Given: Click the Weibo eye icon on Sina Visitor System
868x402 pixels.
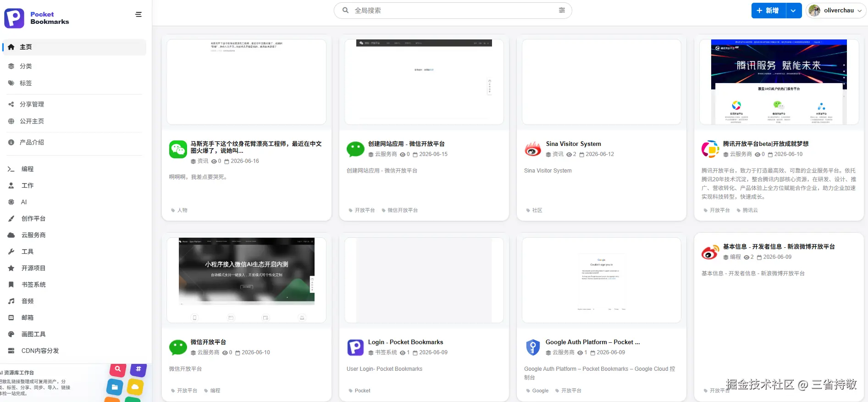Looking at the screenshot, I should pos(533,149).
